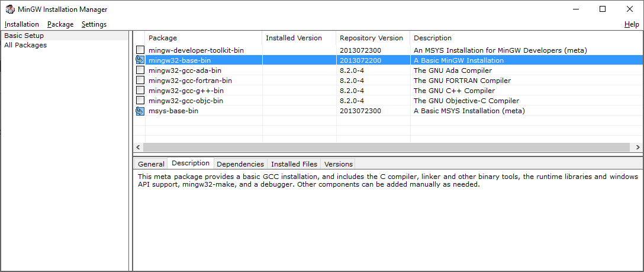Click 'A Basic MSYS Installation (meta)' description

(x=469, y=111)
